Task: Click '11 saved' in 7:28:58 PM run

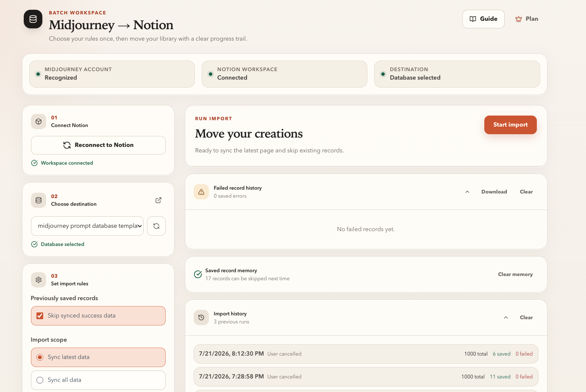Action: click(500, 377)
